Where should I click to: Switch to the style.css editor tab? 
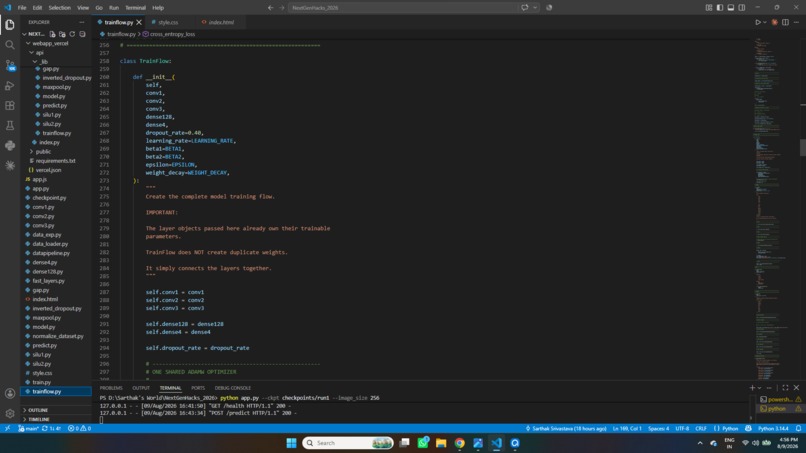168,22
